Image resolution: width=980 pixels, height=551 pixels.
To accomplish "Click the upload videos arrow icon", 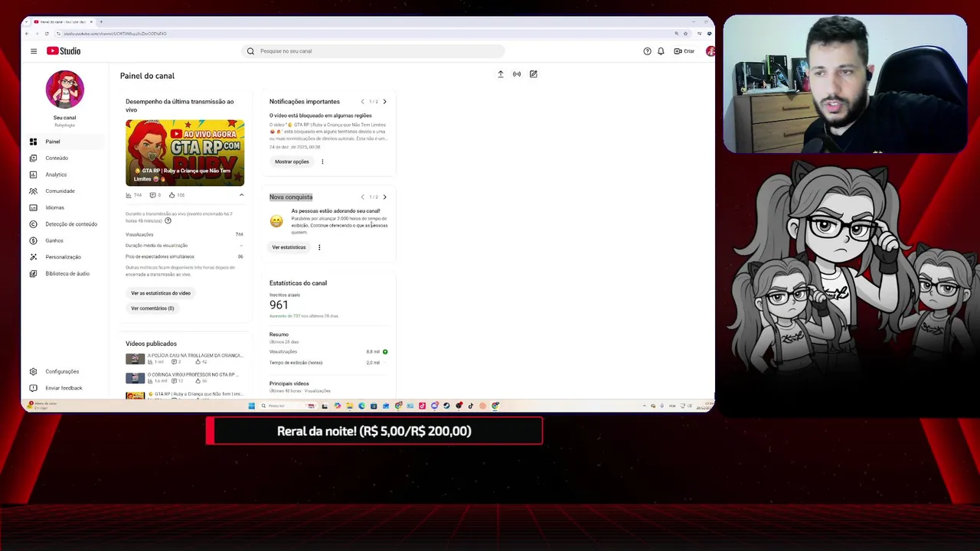I will click(501, 74).
